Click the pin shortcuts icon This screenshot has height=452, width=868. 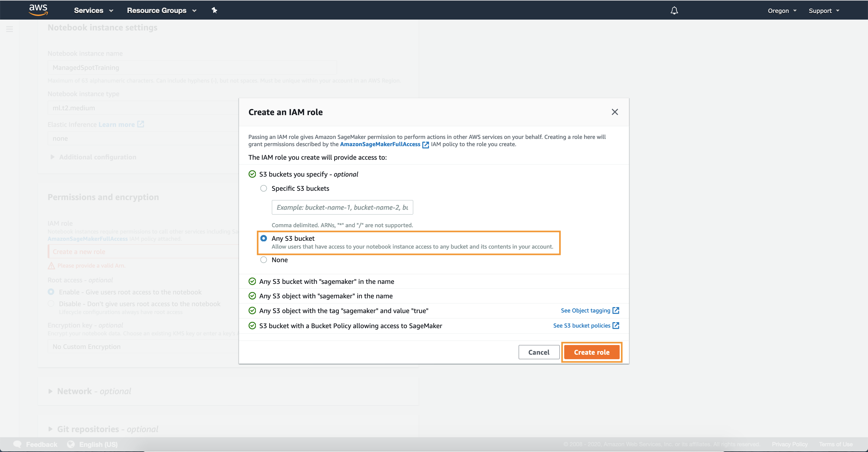click(214, 11)
